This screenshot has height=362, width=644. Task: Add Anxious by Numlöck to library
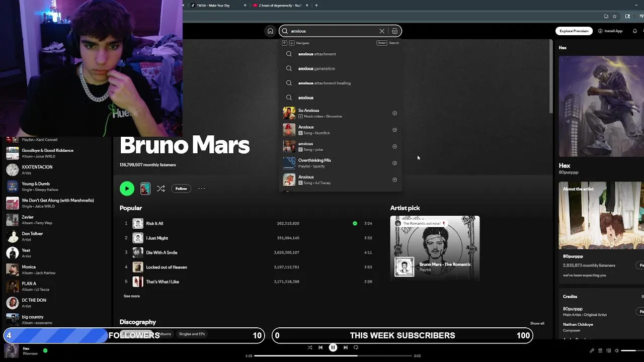[x=394, y=130]
